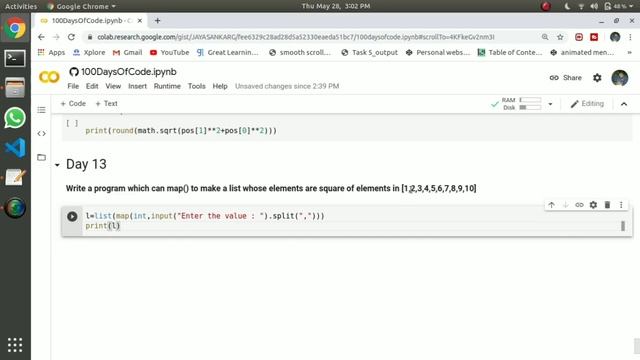Open the zoom magnifier in address bar
This screenshot has width=640, height=360.
tap(545, 37)
